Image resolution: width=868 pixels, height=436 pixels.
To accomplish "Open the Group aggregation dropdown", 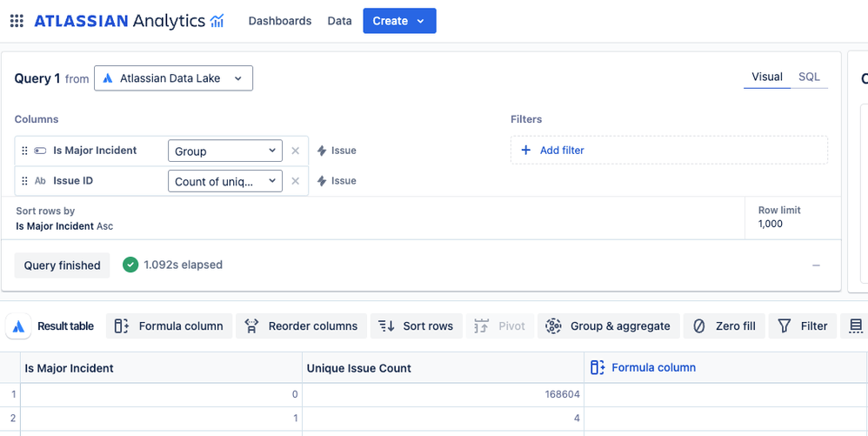I will point(225,151).
